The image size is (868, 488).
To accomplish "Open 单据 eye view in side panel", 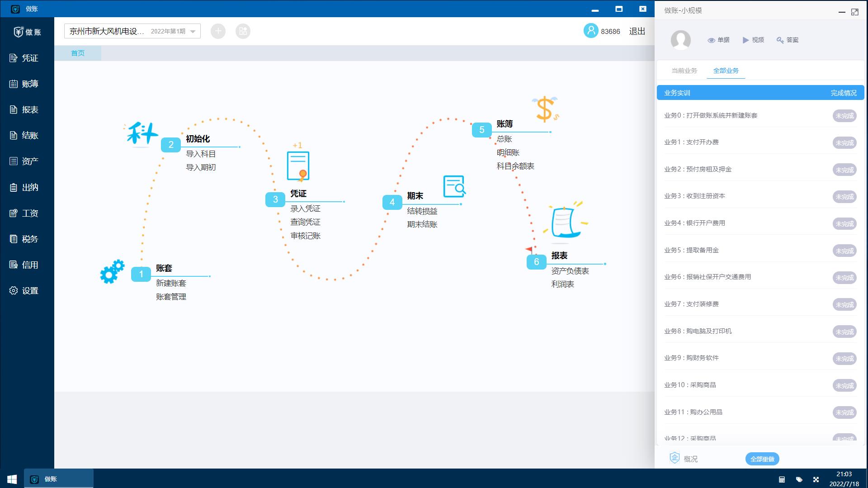I will click(x=718, y=40).
